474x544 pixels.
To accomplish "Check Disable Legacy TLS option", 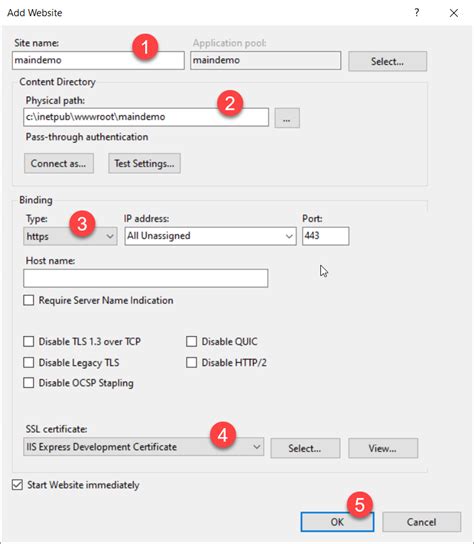I will point(28,363).
